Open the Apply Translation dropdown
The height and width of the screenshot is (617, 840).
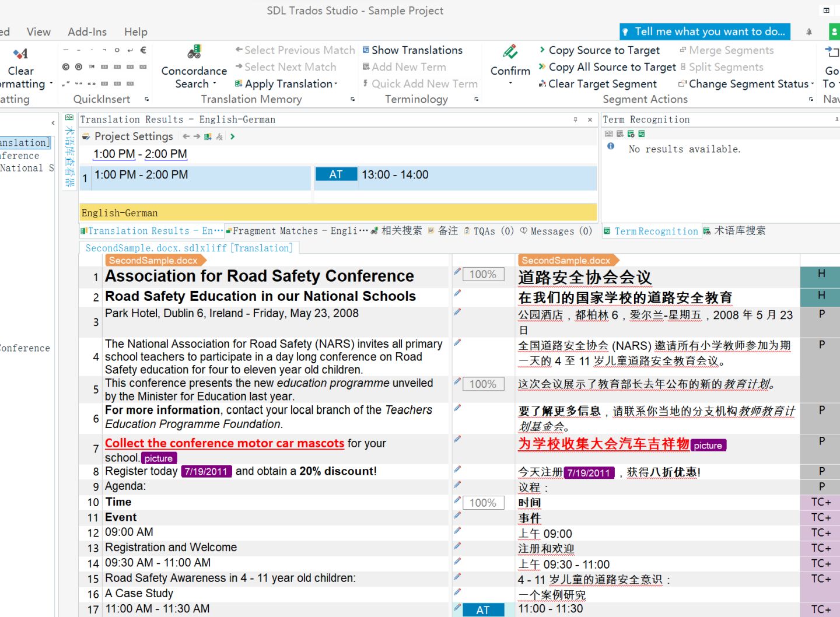click(337, 84)
